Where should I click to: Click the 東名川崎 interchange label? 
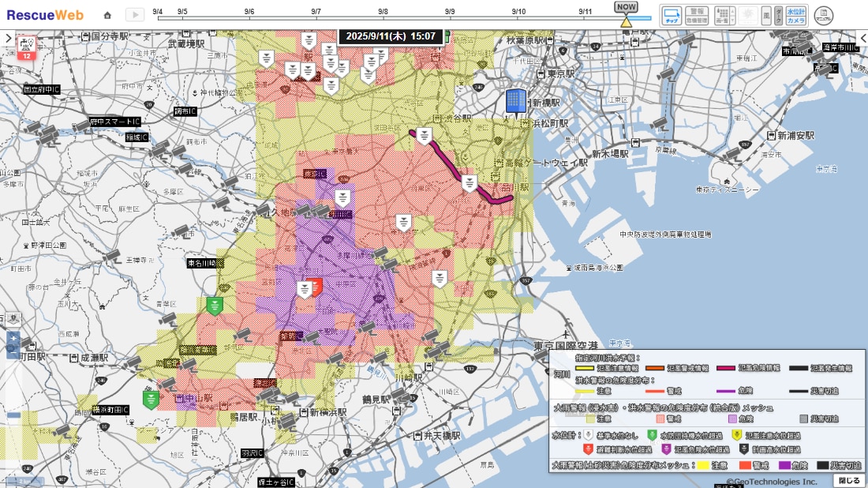coord(205,263)
